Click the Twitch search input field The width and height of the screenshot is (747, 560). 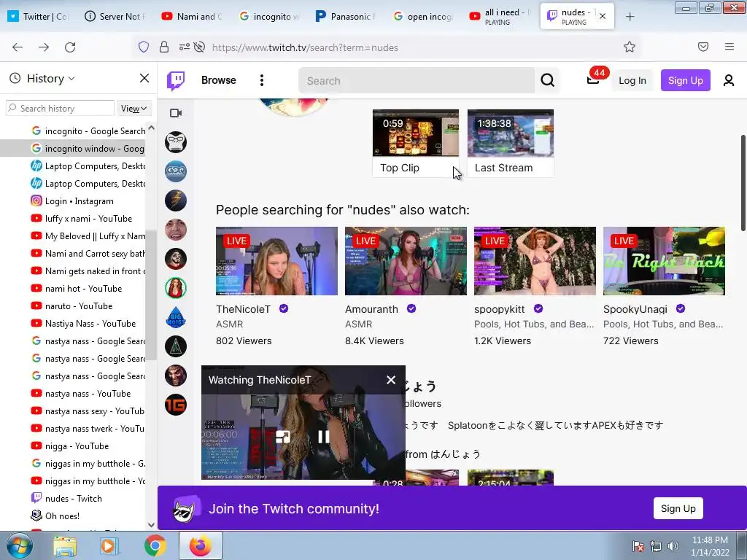(x=417, y=80)
